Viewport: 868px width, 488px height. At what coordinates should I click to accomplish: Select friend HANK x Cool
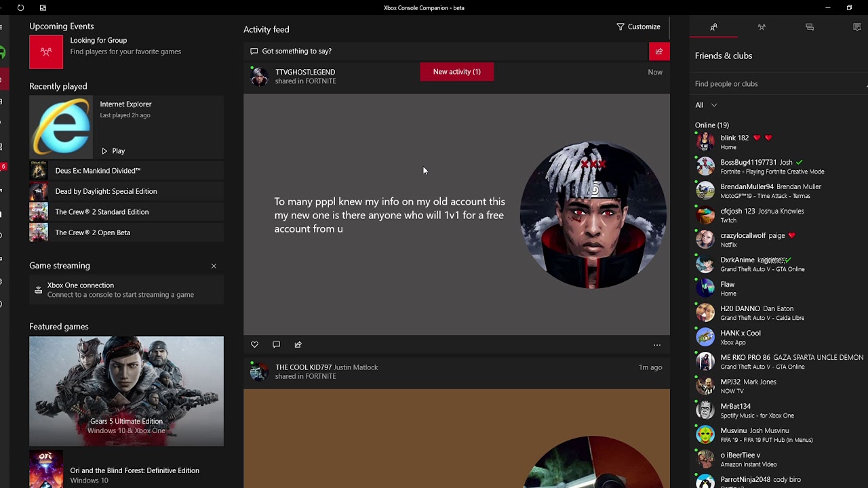click(778, 338)
